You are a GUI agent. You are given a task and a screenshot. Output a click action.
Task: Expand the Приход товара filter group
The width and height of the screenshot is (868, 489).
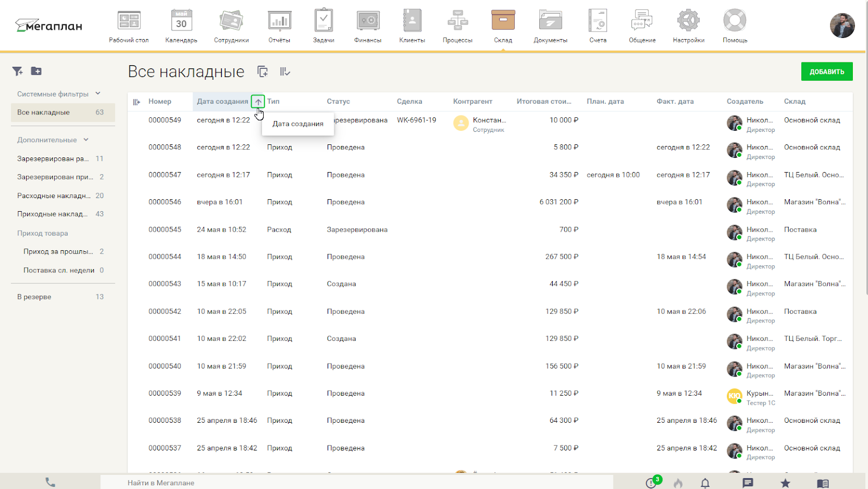pos(42,233)
